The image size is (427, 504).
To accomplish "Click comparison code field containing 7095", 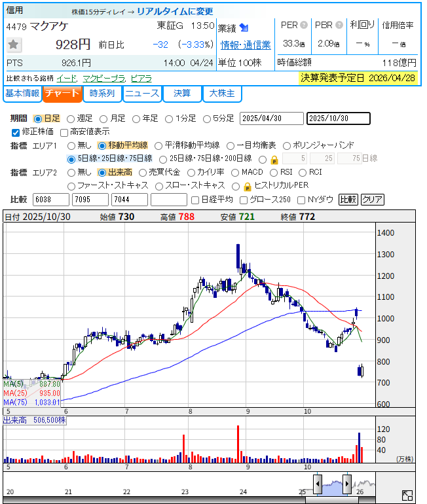I will point(90,200).
